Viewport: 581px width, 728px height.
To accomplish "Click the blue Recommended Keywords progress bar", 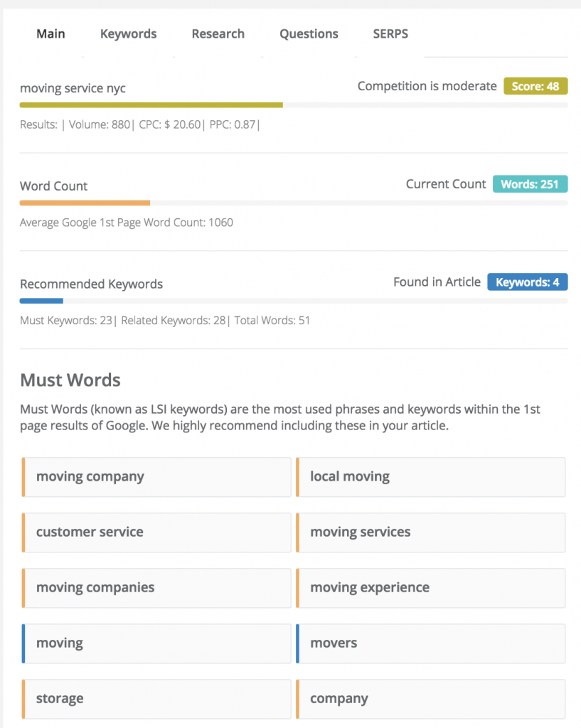I will click(294, 301).
